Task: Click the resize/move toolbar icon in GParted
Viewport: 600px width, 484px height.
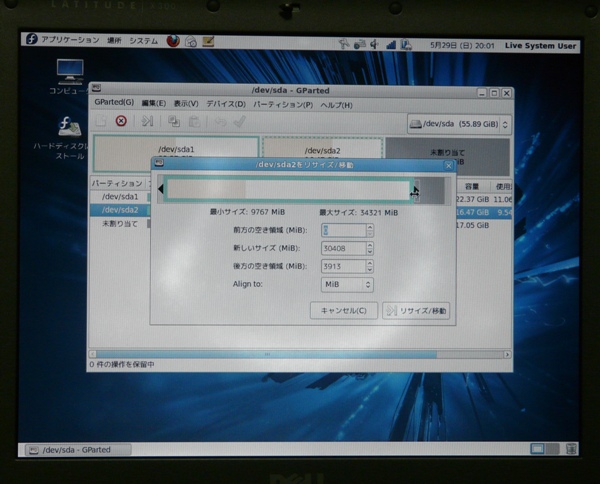Action: (x=147, y=122)
